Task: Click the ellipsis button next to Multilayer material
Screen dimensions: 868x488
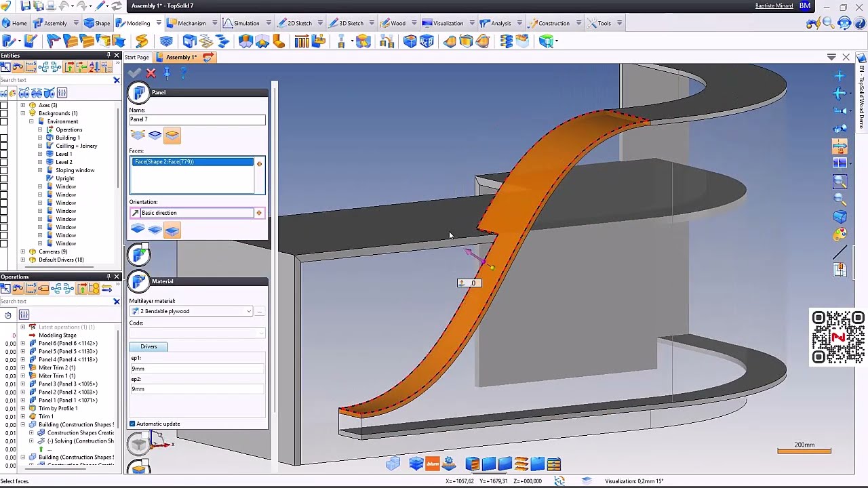Action: (x=260, y=311)
